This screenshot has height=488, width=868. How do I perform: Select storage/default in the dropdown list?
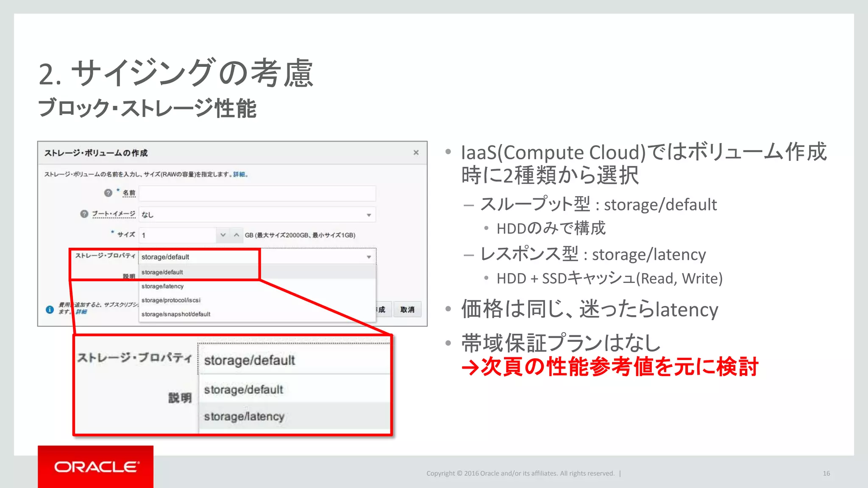tap(257, 272)
